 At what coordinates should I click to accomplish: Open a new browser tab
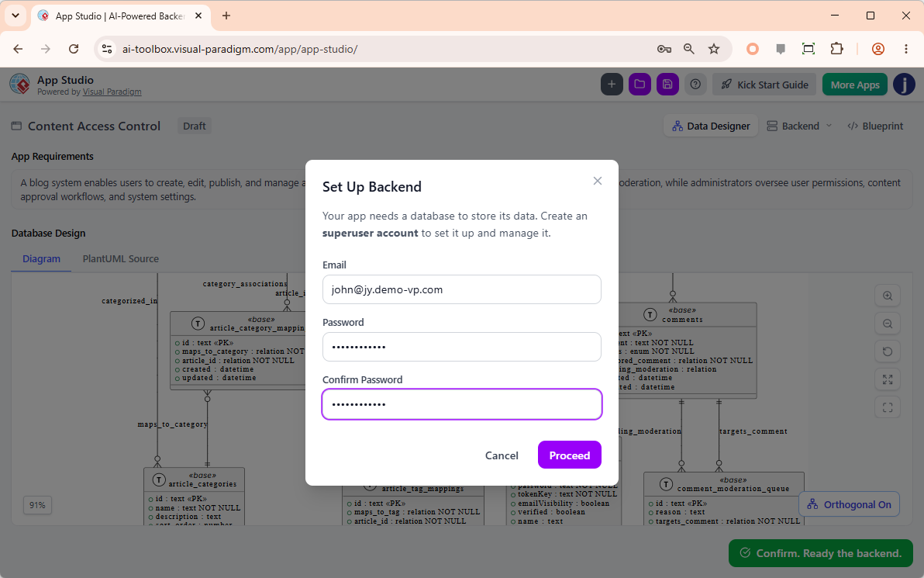[226, 16]
